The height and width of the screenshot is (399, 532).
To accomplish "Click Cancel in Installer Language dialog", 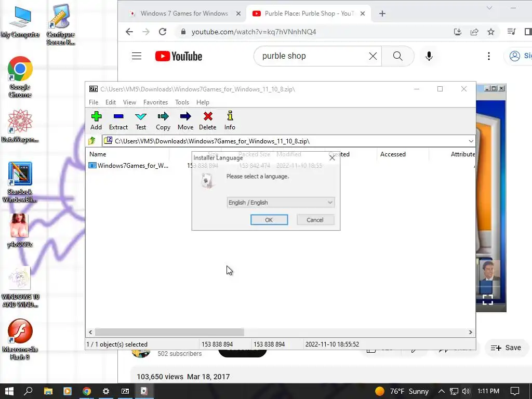I will (315, 220).
